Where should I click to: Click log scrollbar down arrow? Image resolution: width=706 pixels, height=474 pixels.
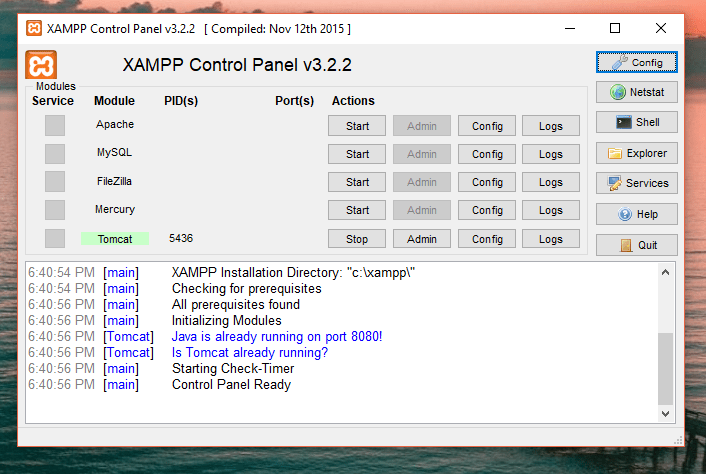coord(665,414)
